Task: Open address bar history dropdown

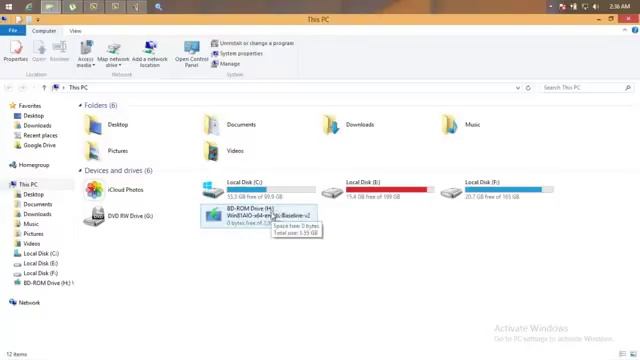Action: pyautogui.click(x=518, y=88)
